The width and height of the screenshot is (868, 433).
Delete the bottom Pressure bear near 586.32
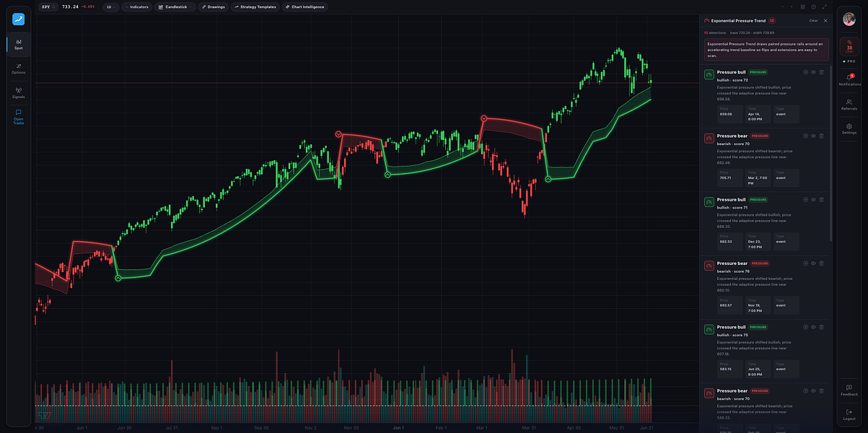(821, 390)
